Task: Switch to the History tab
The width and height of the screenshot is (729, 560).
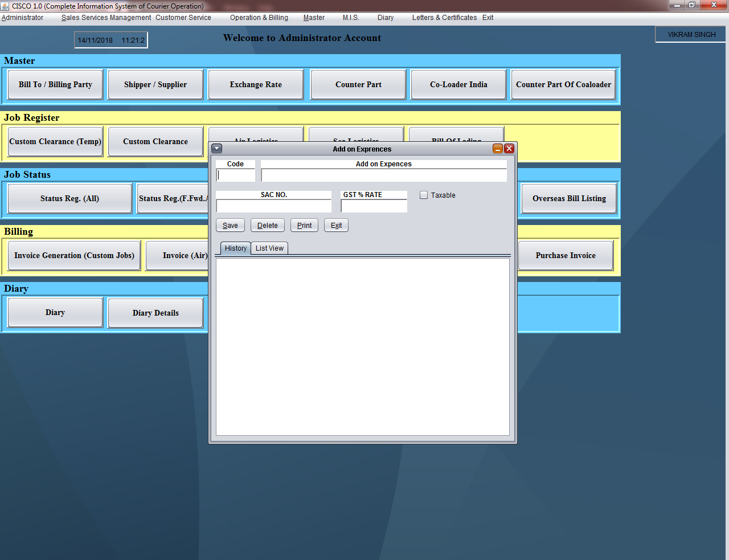Action: (235, 248)
